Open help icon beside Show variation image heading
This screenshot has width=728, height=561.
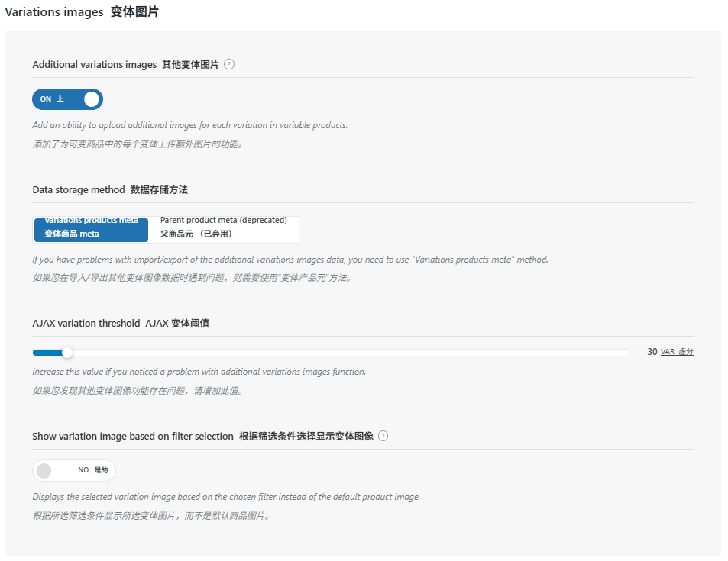383,436
